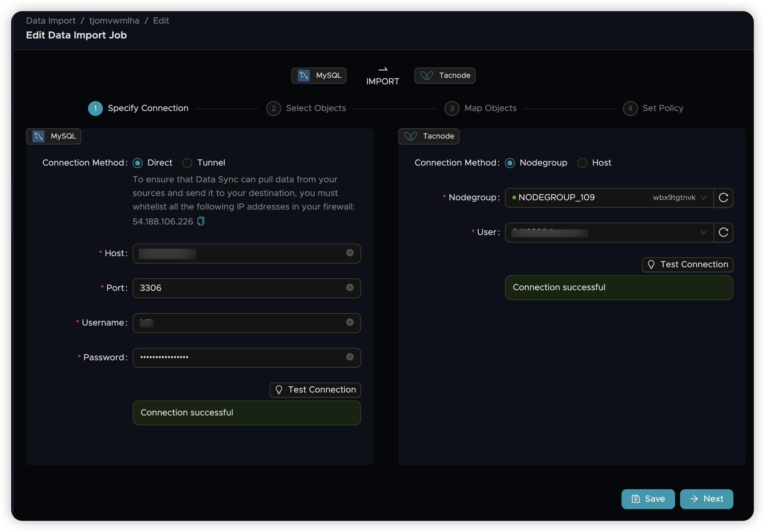Focus the Username input field
Image resolution: width=765 pixels, height=532 pixels.
246,323
